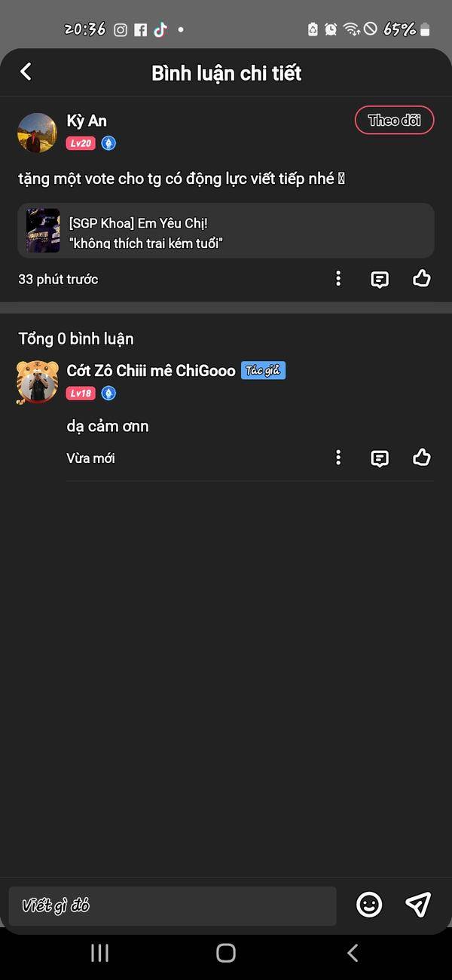Open reply icon on Kỳ An's comment
Screen dimensions: 452x980
pos(380,280)
